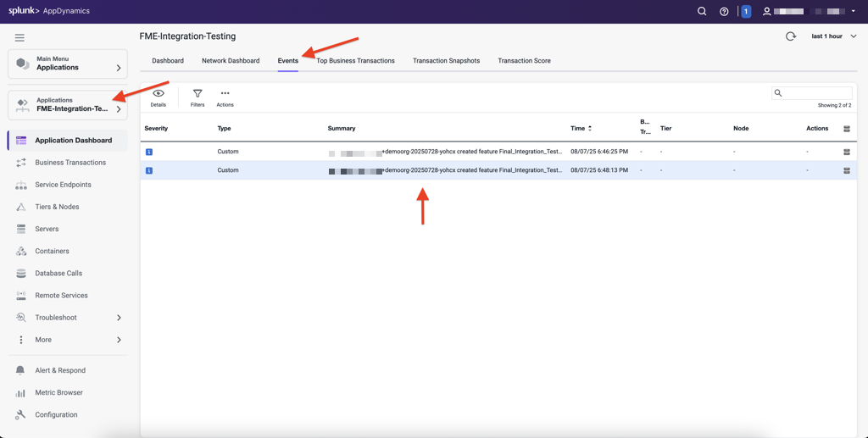Go to Business Transactions in sidebar

coord(70,163)
